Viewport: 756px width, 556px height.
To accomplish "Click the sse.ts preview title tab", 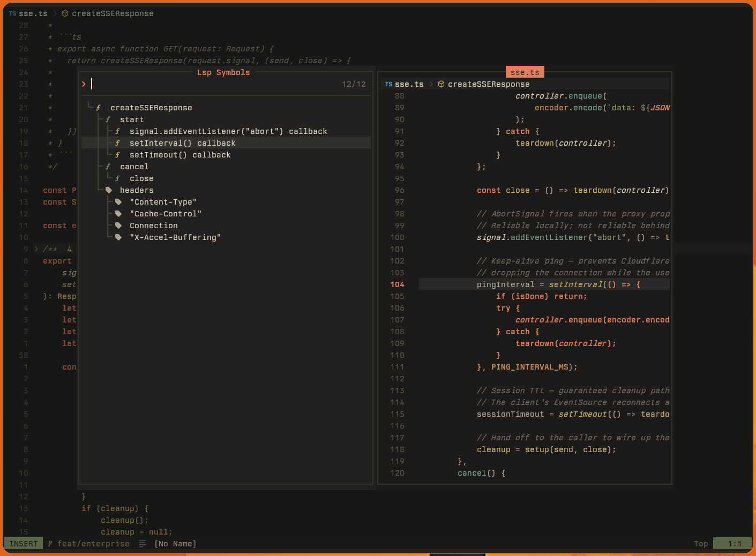I will [x=525, y=72].
